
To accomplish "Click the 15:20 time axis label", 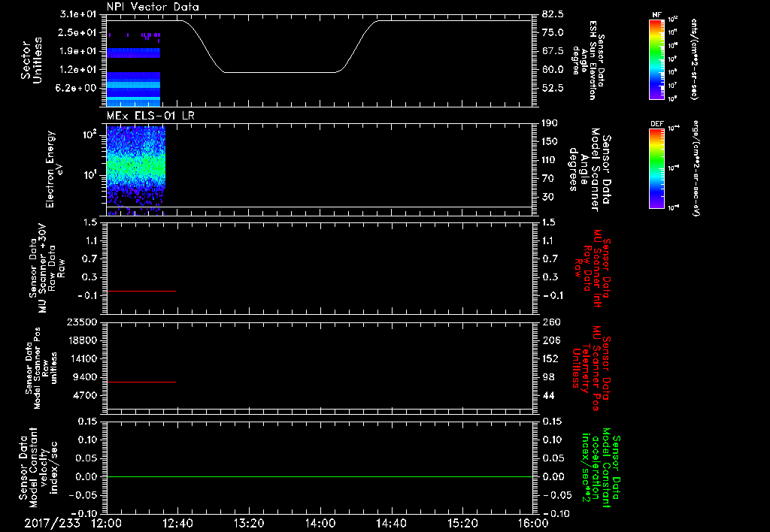I will [462, 523].
